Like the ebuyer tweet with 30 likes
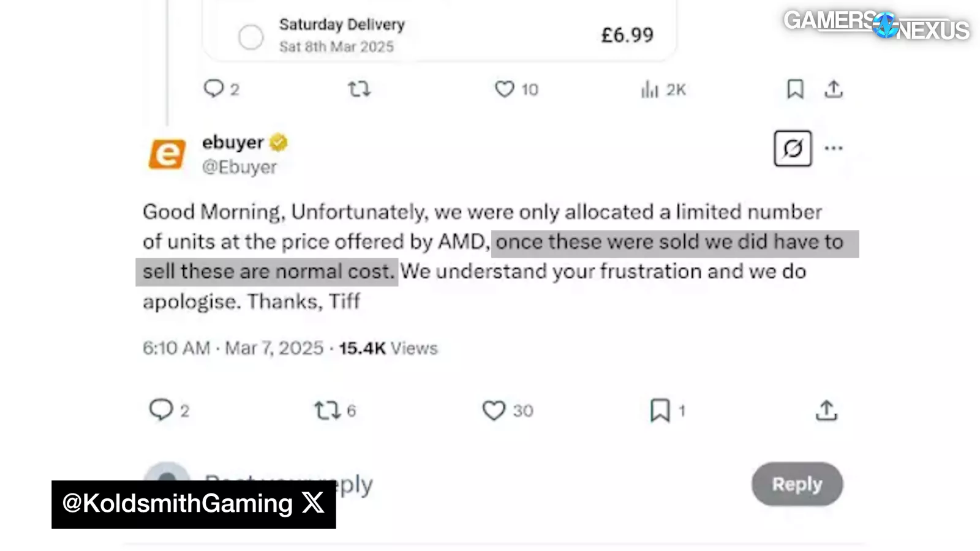 (x=494, y=410)
